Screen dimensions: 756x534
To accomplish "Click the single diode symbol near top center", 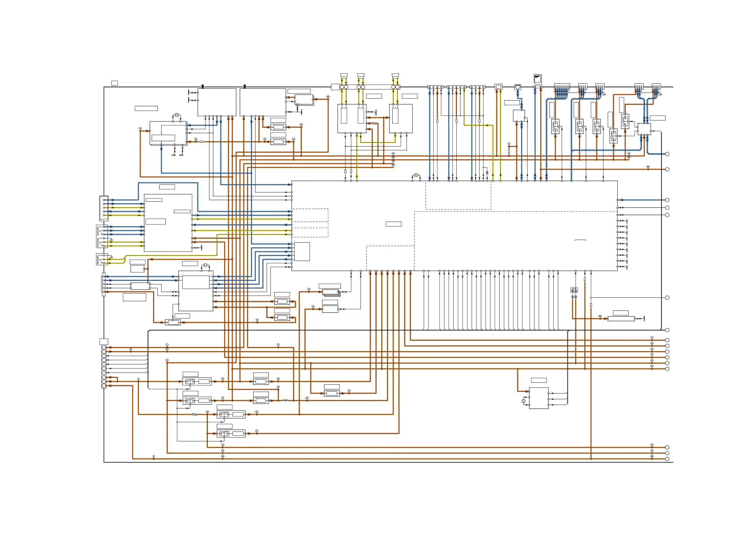I will [x=487, y=173].
